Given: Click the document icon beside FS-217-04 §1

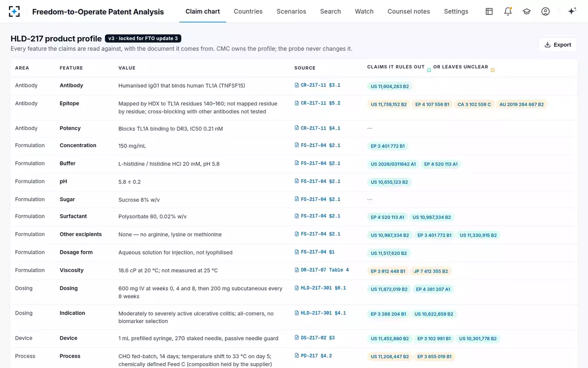Looking at the screenshot, I should click(x=297, y=252).
